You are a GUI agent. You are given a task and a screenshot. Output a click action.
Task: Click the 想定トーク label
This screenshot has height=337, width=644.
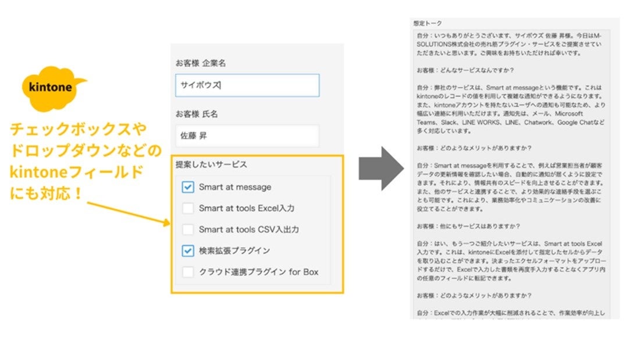[x=428, y=23]
